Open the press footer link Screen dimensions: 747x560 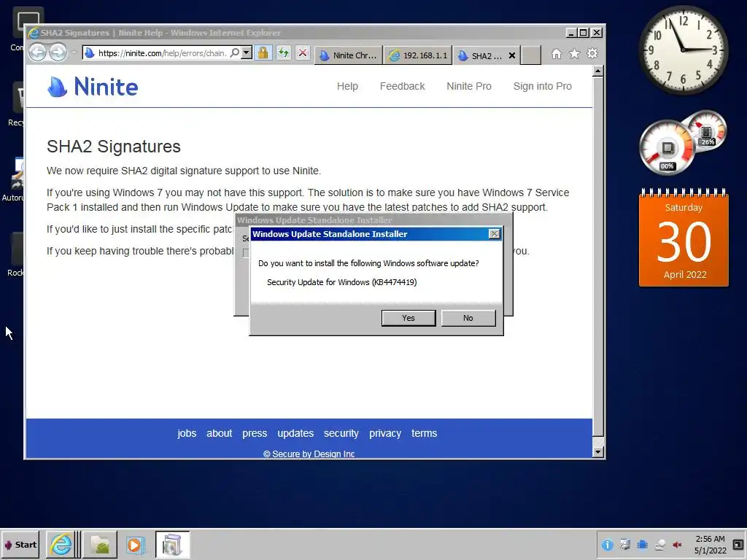pos(255,433)
